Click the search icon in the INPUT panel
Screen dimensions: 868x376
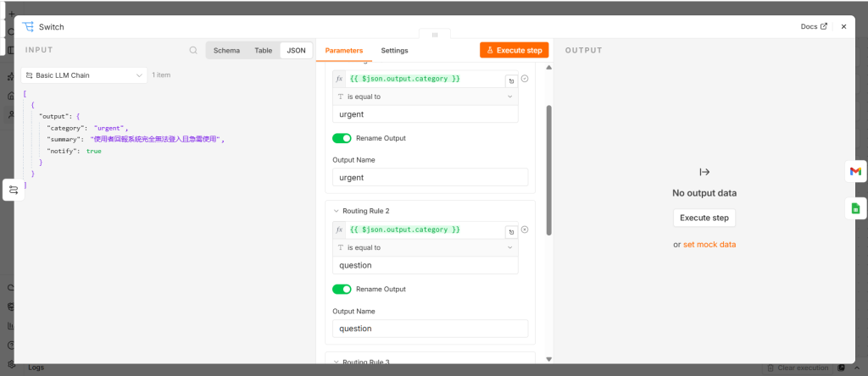click(x=193, y=50)
